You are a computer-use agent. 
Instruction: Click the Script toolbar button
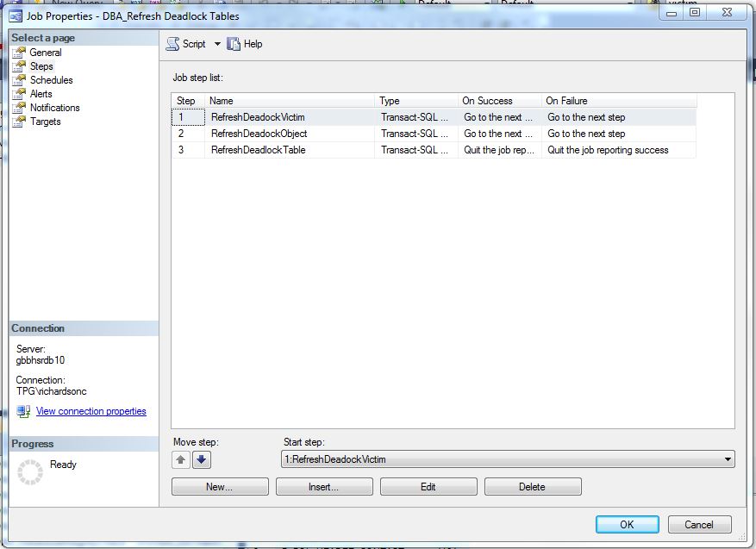[x=186, y=44]
